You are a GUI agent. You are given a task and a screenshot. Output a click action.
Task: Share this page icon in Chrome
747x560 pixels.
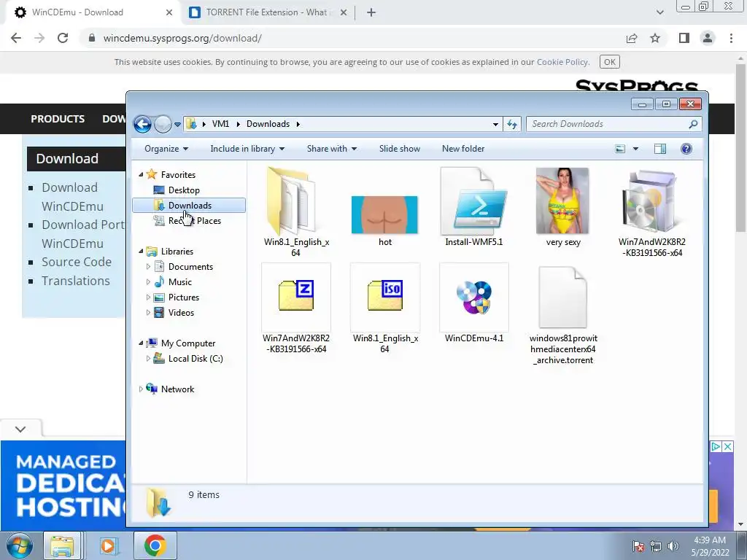tap(632, 38)
